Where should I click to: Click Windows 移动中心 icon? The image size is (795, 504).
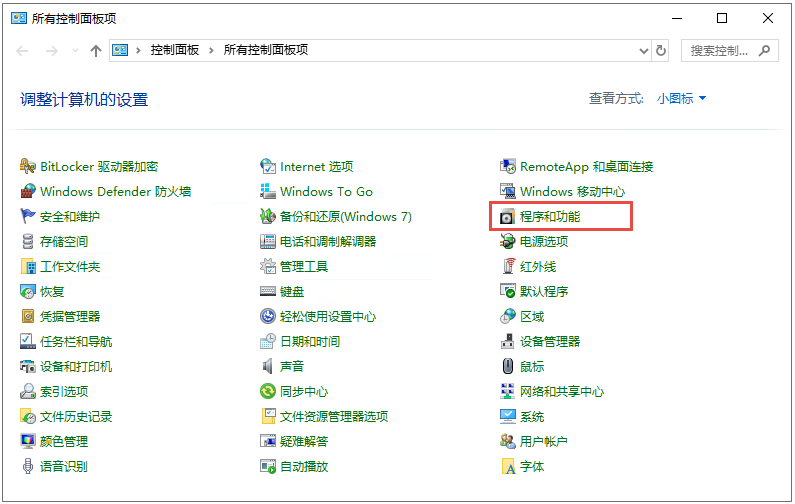pos(508,191)
